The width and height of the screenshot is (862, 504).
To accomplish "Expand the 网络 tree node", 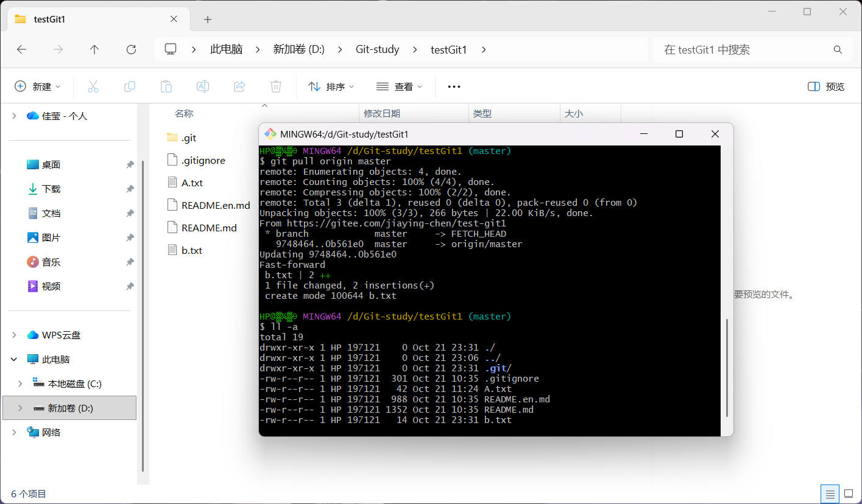I will [x=14, y=432].
